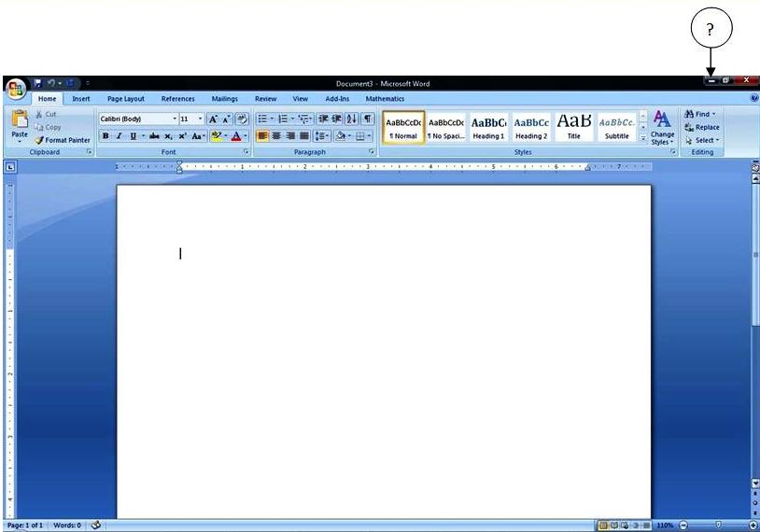This screenshot has height=532, width=760.
Task: Click the Paste clipboard icon
Action: [x=19, y=119]
